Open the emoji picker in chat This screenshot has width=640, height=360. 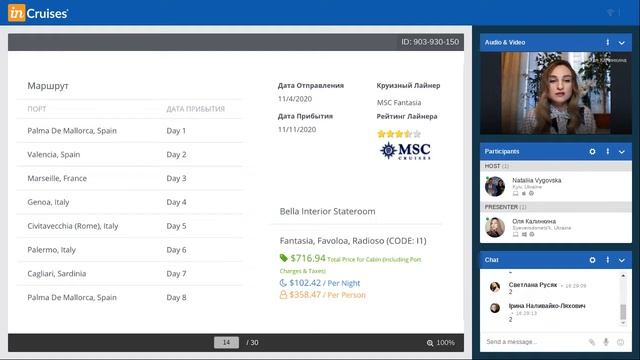[x=620, y=342]
